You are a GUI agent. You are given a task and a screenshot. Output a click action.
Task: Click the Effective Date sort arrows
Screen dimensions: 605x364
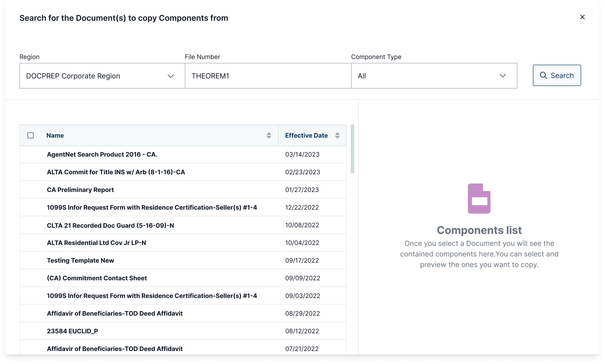337,135
